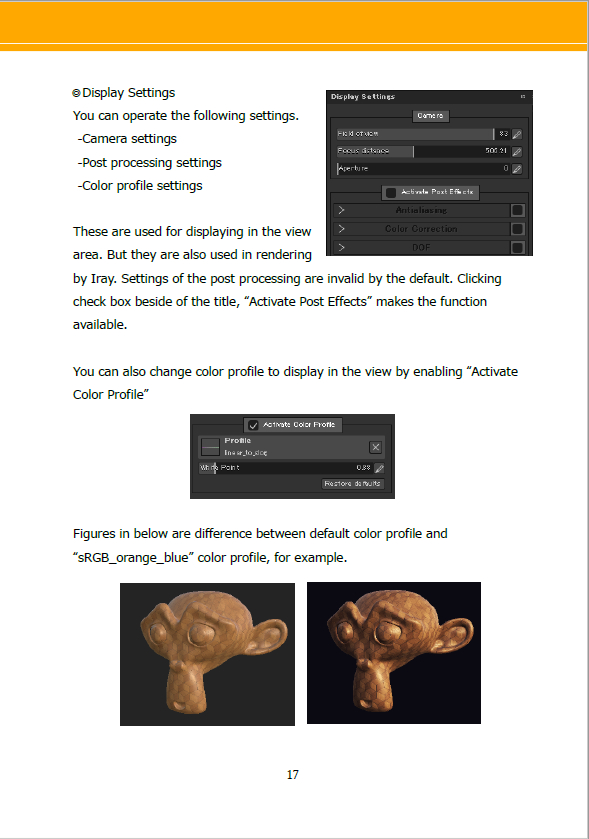Image resolution: width=589 pixels, height=839 pixels.
Task: Enable the Activate Post Effects checkbox
Action: pyautogui.click(x=391, y=192)
